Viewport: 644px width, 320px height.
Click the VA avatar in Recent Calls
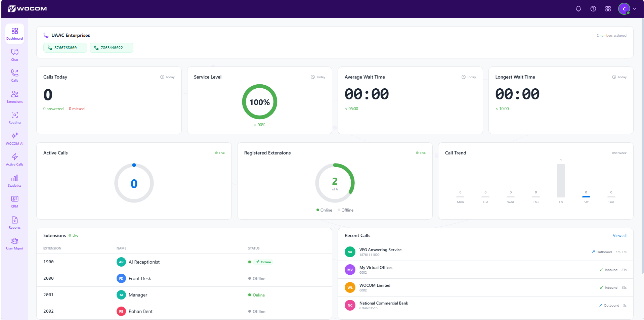click(x=350, y=252)
